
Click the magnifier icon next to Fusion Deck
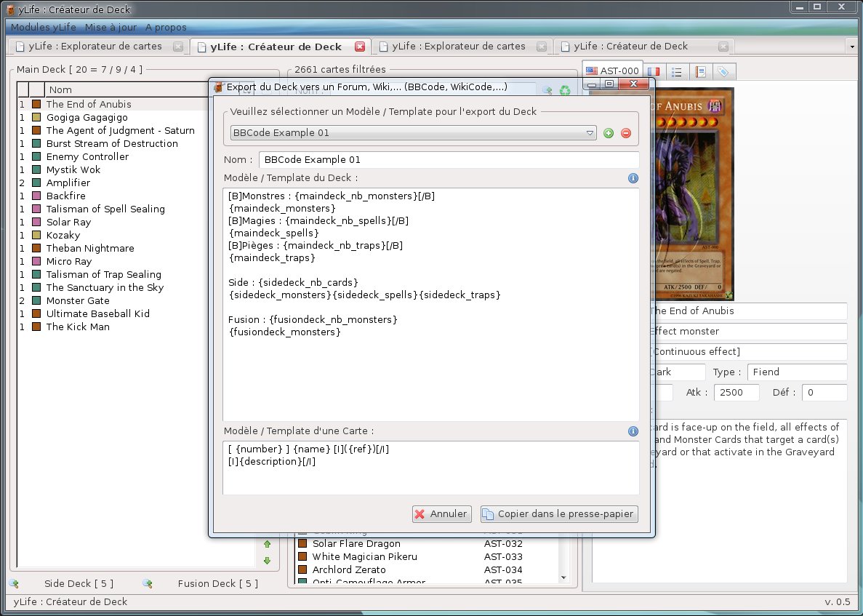tap(148, 583)
